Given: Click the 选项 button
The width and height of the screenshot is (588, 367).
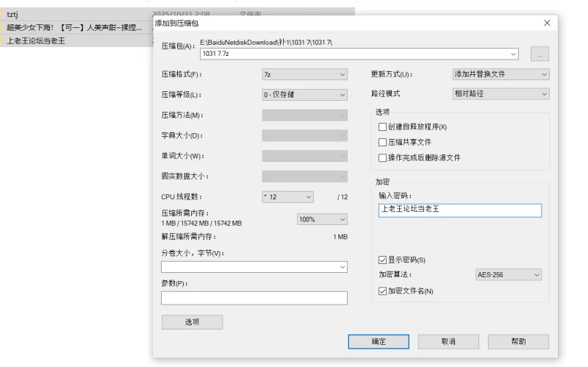Looking at the screenshot, I should click(192, 322).
